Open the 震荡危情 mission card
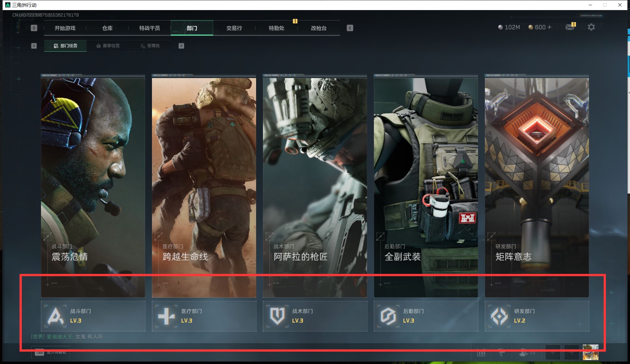Image resolution: width=630 pixels, height=364 pixels. click(x=93, y=187)
